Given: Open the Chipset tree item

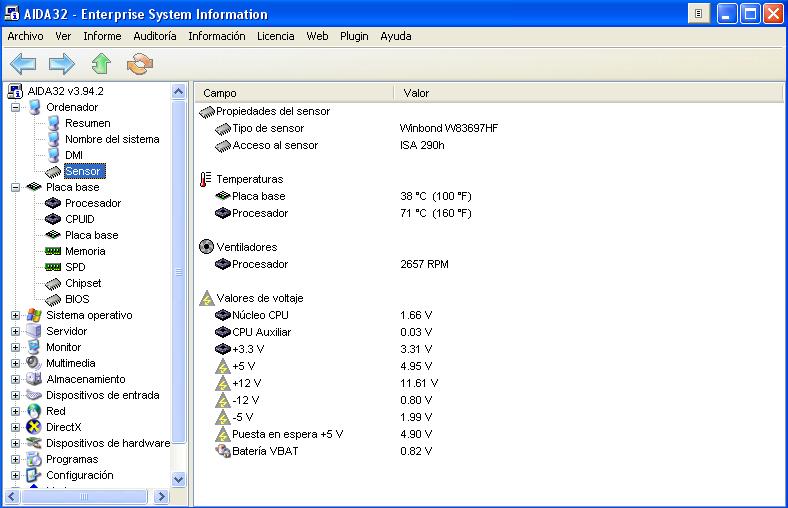Looking at the screenshot, I should (x=83, y=283).
